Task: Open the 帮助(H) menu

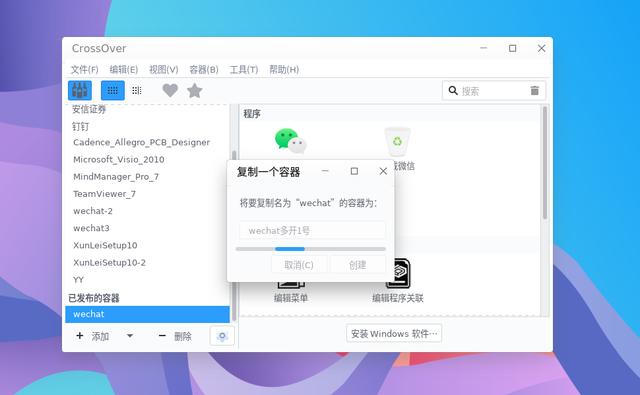Action: coord(284,69)
